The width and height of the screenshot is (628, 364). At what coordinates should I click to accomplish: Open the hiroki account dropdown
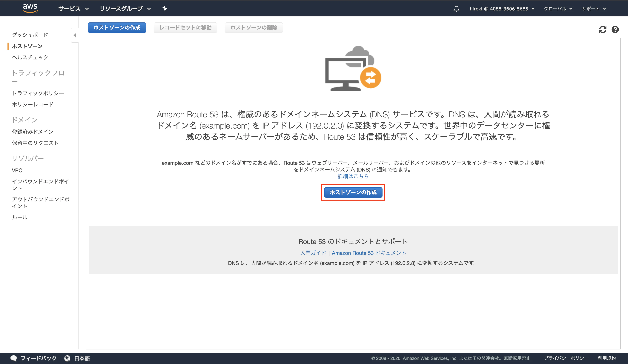tap(502, 9)
